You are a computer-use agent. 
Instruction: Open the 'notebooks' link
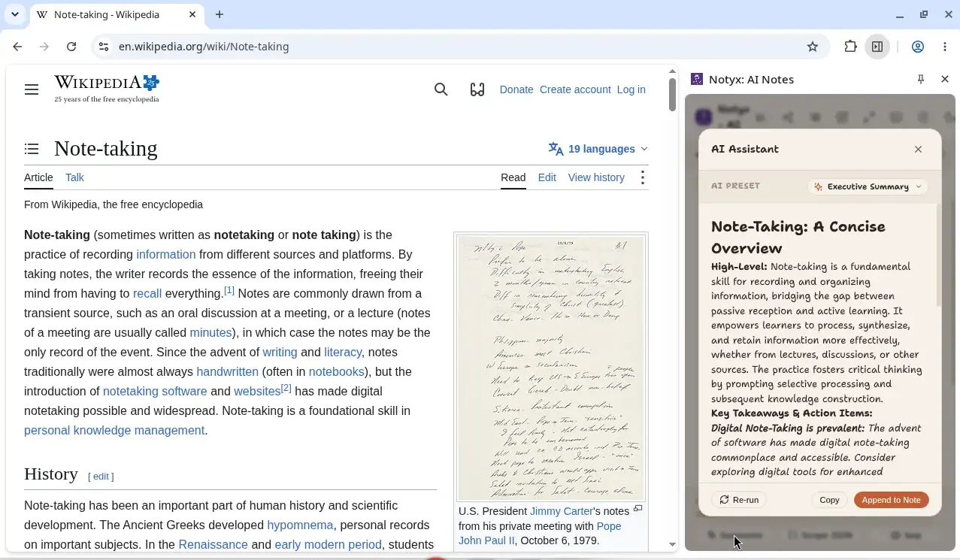click(336, 371)
